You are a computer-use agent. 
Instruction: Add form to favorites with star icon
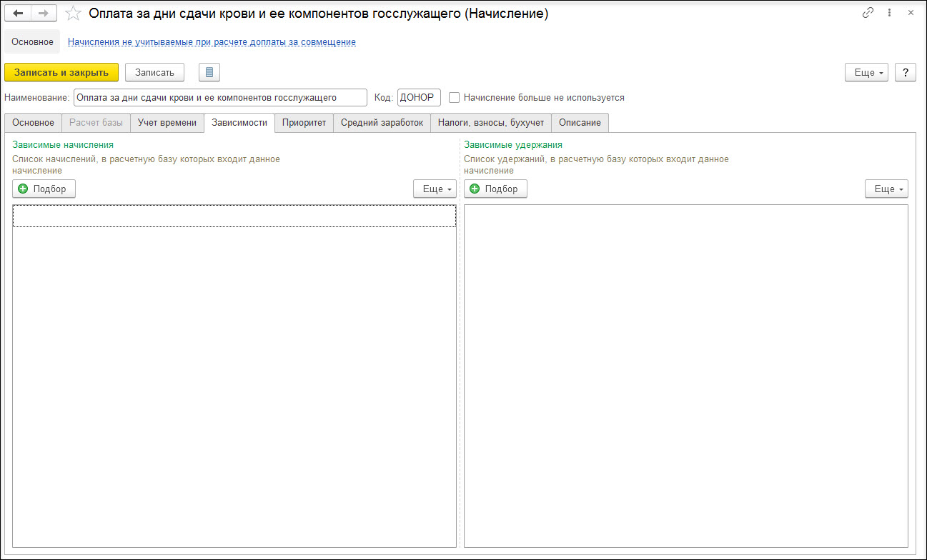click(x=73, y=14)
